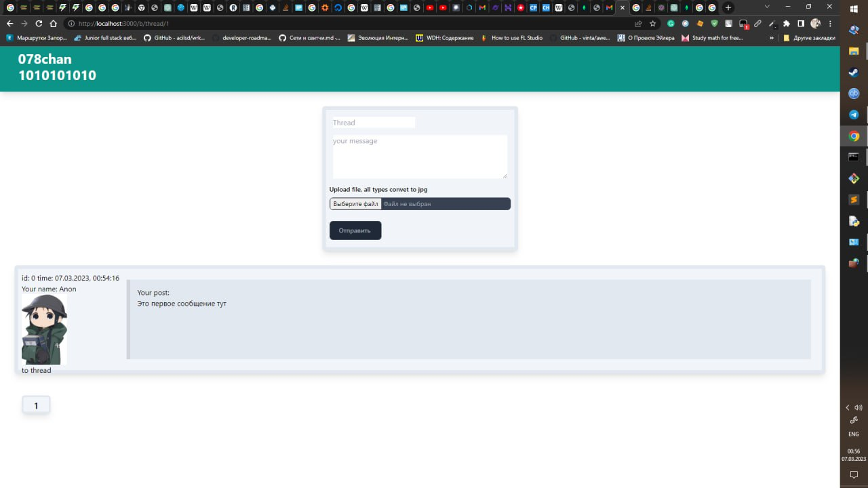Follow the "to thread" link
This screenshot has width=868, height=488.
[x=35, y=370]
